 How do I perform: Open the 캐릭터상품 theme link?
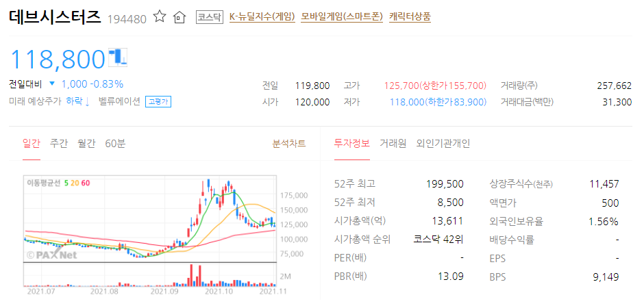pyautogui.click(x=410, y=17)
